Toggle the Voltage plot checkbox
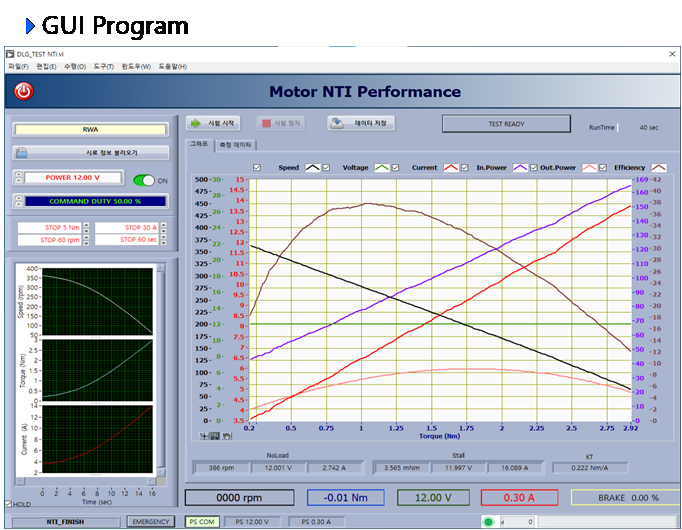Viewport: 682px width, 530px height. pos(326,168)
